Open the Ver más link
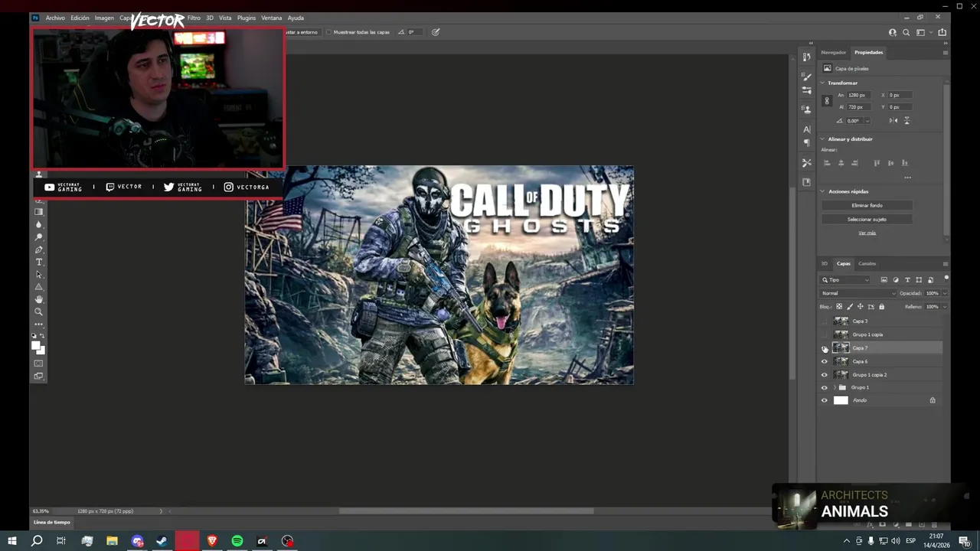980x551 pixels. point(867,233)
